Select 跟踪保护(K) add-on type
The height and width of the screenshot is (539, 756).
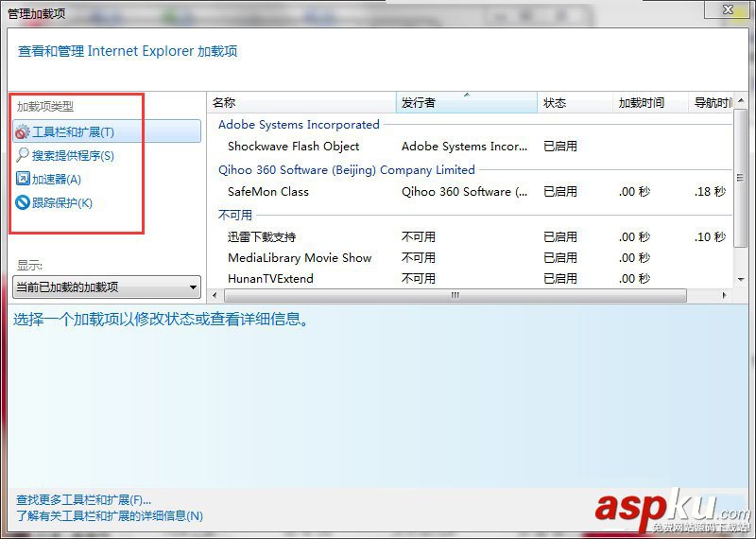tap(62, 202)
